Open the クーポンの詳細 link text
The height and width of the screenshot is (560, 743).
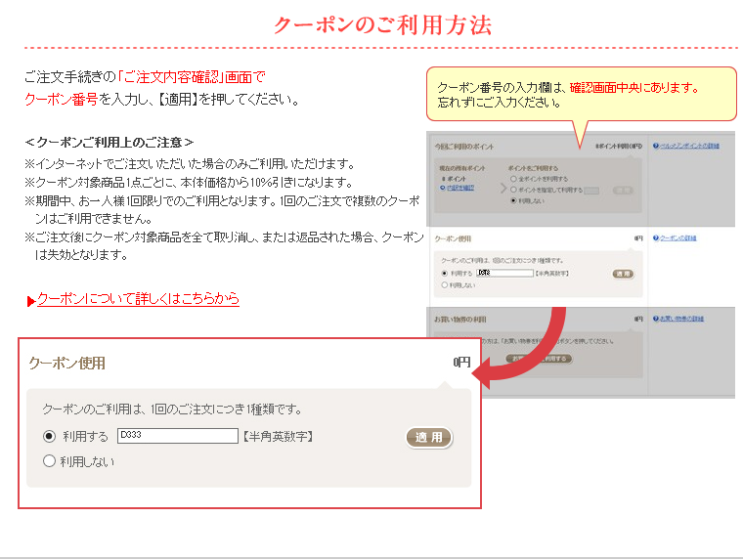[677, 237]
